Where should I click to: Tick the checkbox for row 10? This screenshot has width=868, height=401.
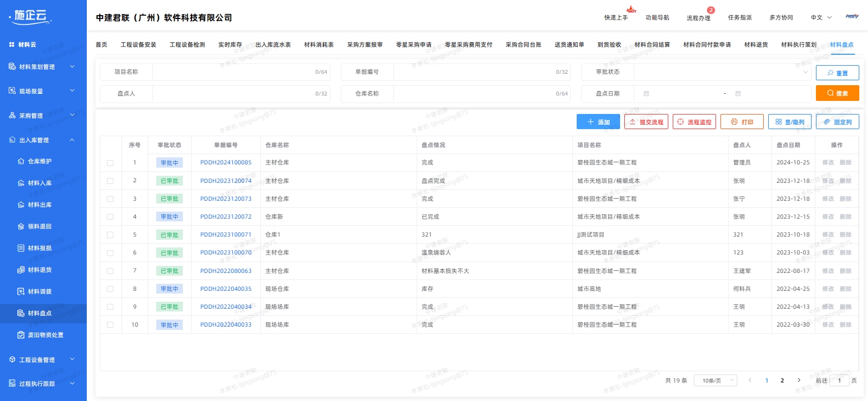pos(110,325)
